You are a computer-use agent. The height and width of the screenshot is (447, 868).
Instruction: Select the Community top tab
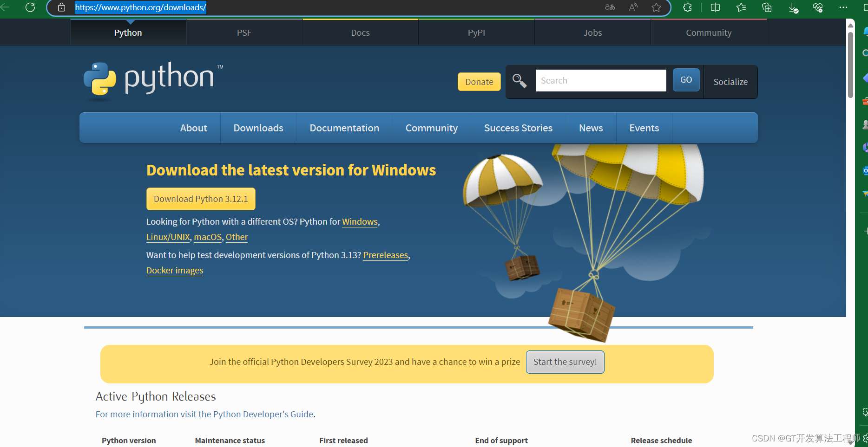tap(709, 32)
